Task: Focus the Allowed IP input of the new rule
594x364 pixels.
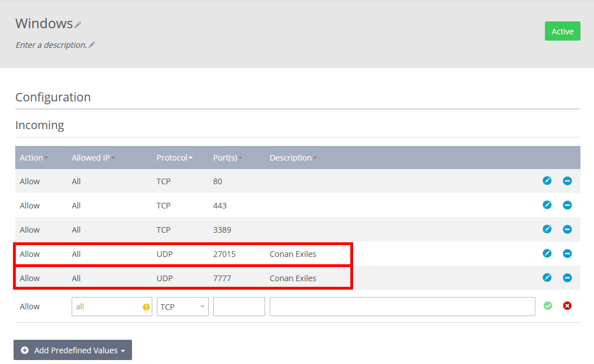Action: tap(112, 307)
